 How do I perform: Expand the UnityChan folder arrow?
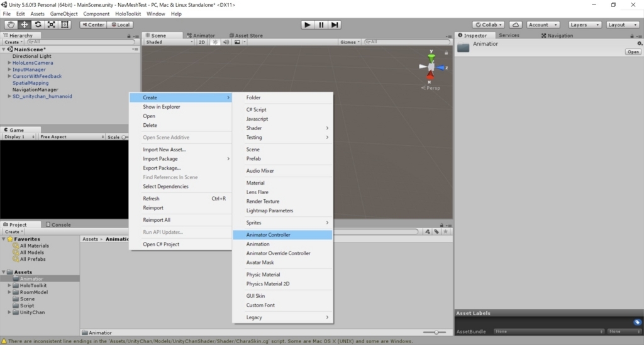tap(9, 312)
